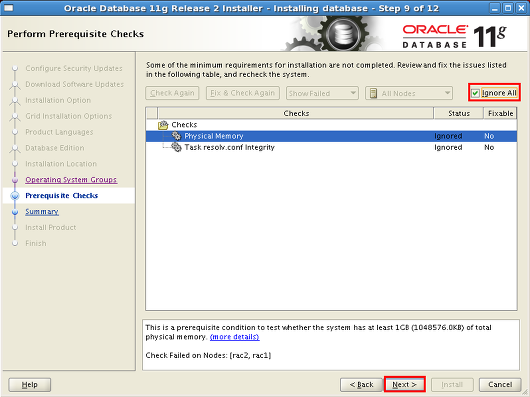Cancel the installation

pyautogui.click(x=500, y=384)
